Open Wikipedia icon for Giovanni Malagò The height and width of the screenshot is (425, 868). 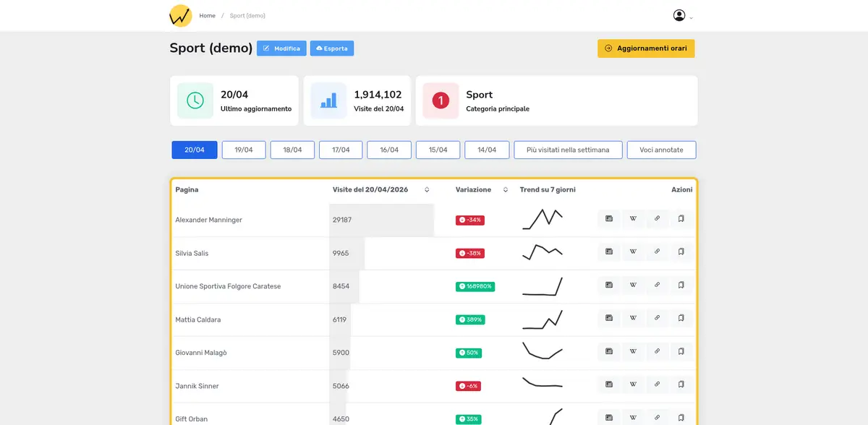(x=633, y=352)
